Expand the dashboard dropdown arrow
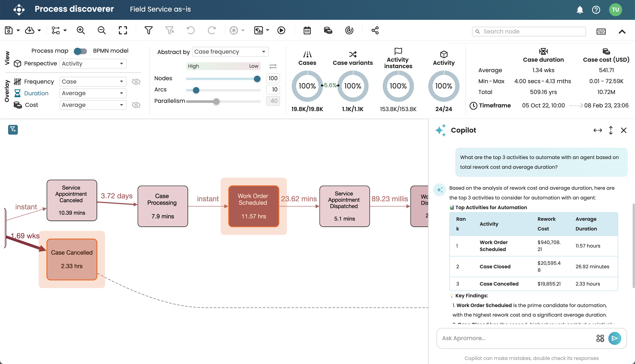This screenshot has width=635, height=364. 268,30
